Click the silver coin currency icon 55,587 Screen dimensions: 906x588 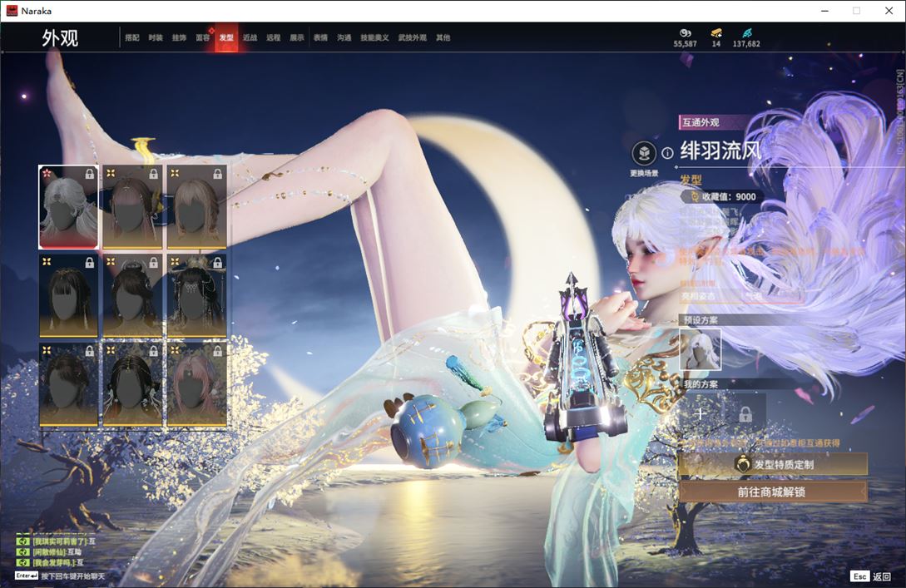tap(686, 33)
